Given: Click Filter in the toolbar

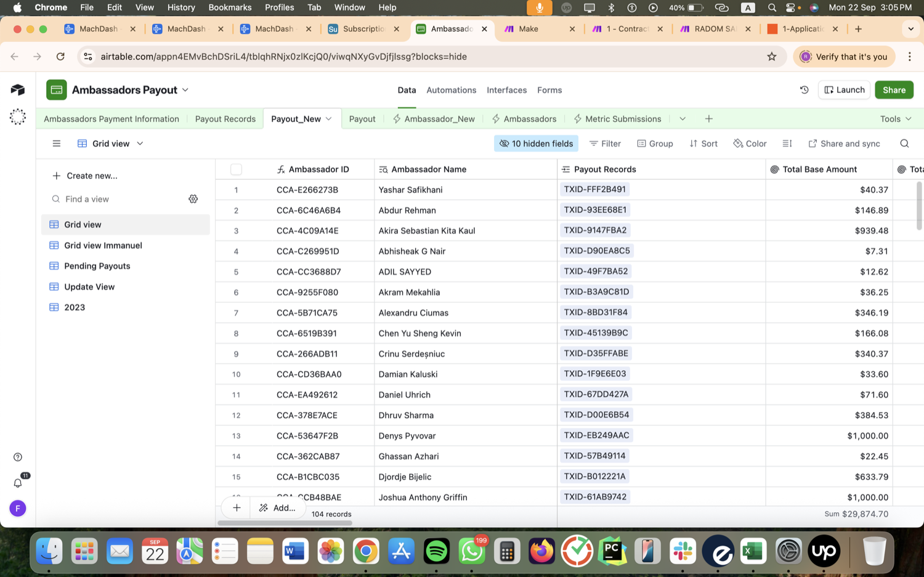Looking at the screenshot, I should click(x=605, y=143).
